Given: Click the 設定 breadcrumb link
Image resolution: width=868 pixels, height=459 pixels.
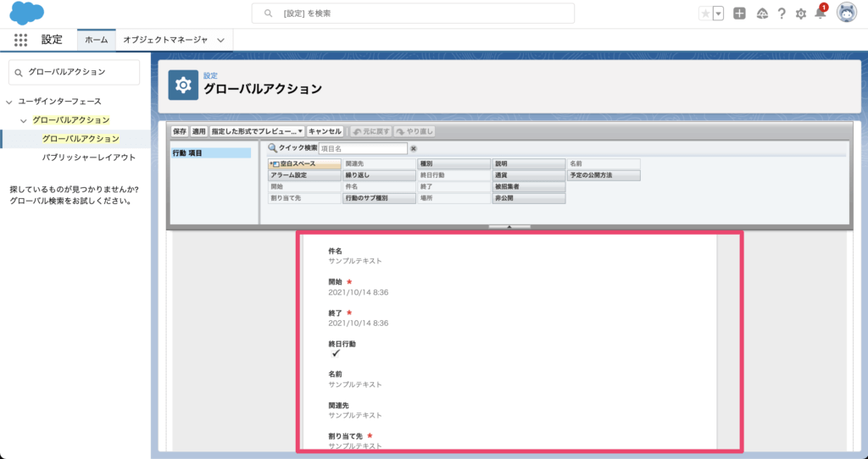Looking at the screenshot, I should pyautogui.click(x=210, y=75).
